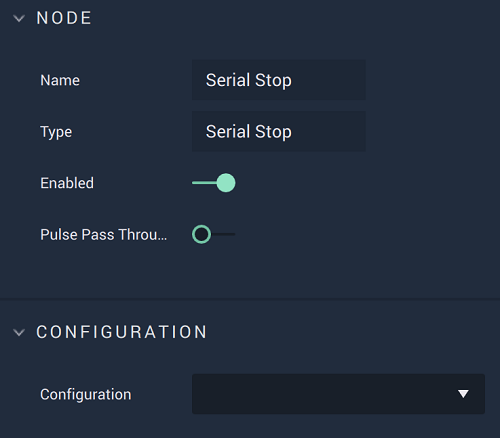Click the hollow knob of Pulse Pass toggle
Viewport: 500px width, 438px height.
tap(201, 234)
